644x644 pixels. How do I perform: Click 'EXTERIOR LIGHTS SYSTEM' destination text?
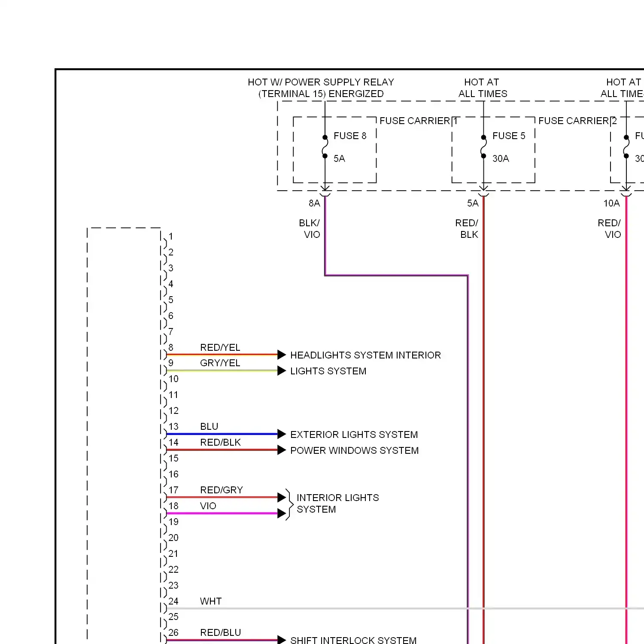point(354,434)
